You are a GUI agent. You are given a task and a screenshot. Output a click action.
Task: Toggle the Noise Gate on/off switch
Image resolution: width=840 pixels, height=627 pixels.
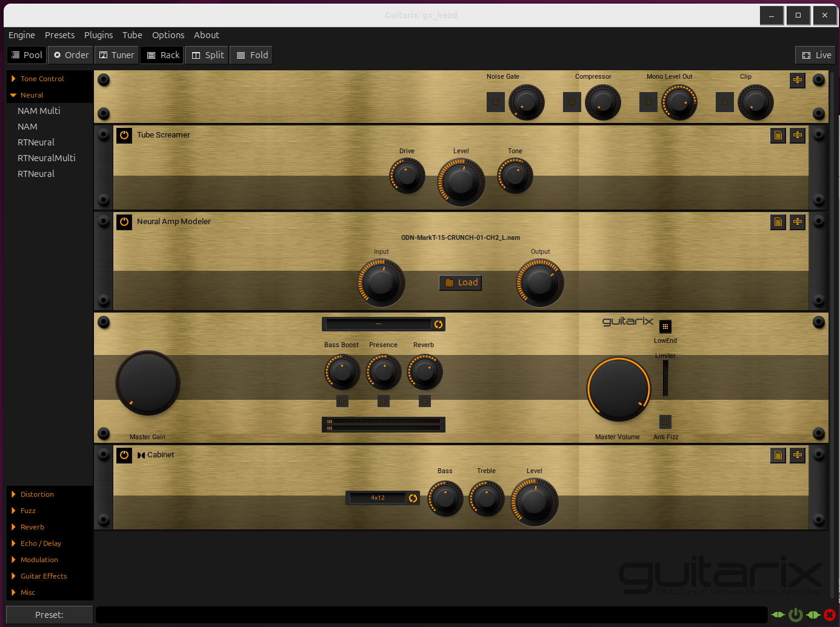pos(495,102)
